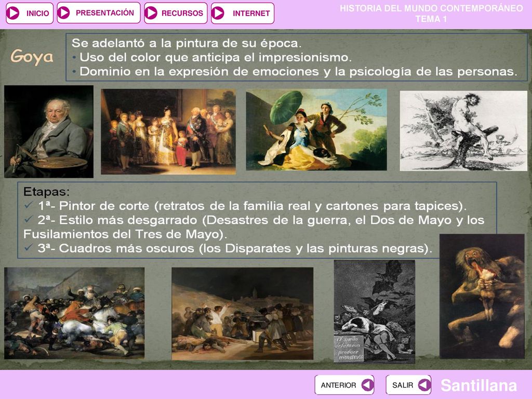
Task: Click the 'Dominio en la expresión de emociones' line
Action: [x=295, y=72]
